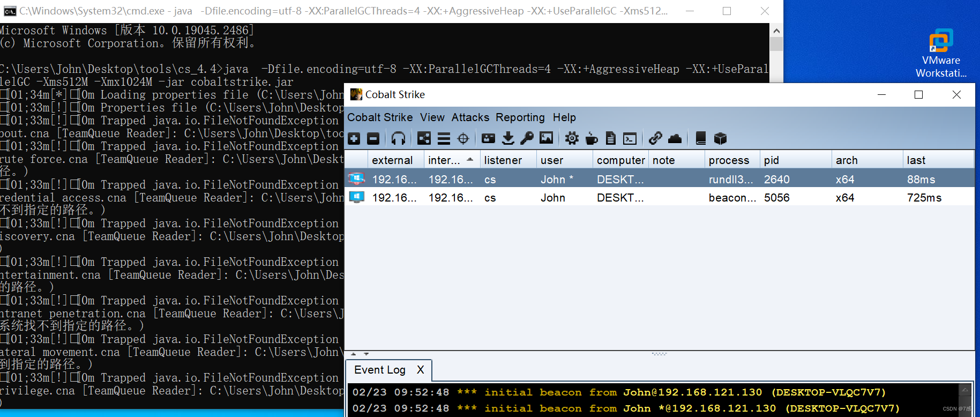Switch to Target Table crosshair icon

coord(463,139)
